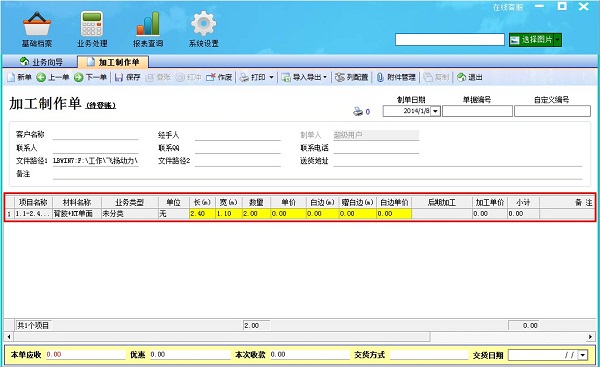Click the 客户名称 input field

(96, 135)
